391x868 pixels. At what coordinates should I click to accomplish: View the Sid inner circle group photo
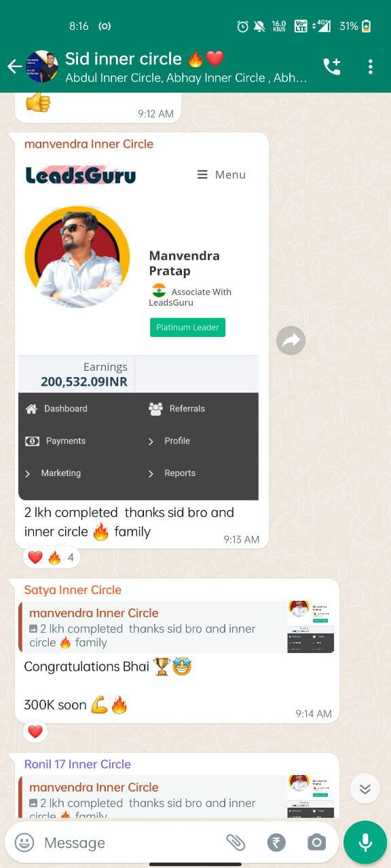tap(42, 66)
